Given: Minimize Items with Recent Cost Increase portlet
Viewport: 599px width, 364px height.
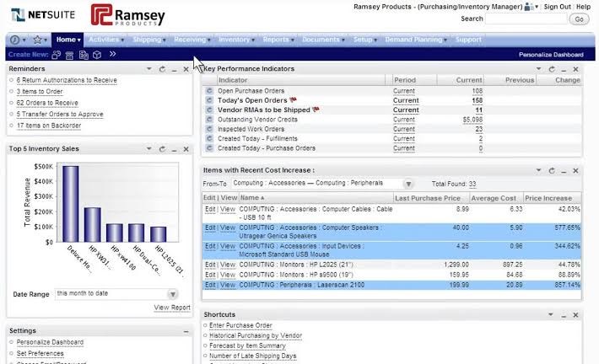Looking at the screenshot, I should coord(564,171).
